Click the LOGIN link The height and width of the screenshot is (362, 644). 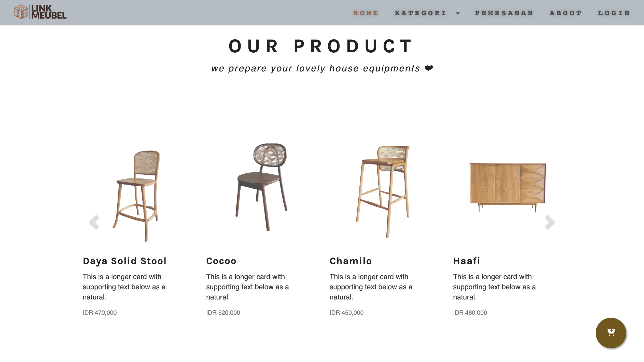(x=614, y=13)
